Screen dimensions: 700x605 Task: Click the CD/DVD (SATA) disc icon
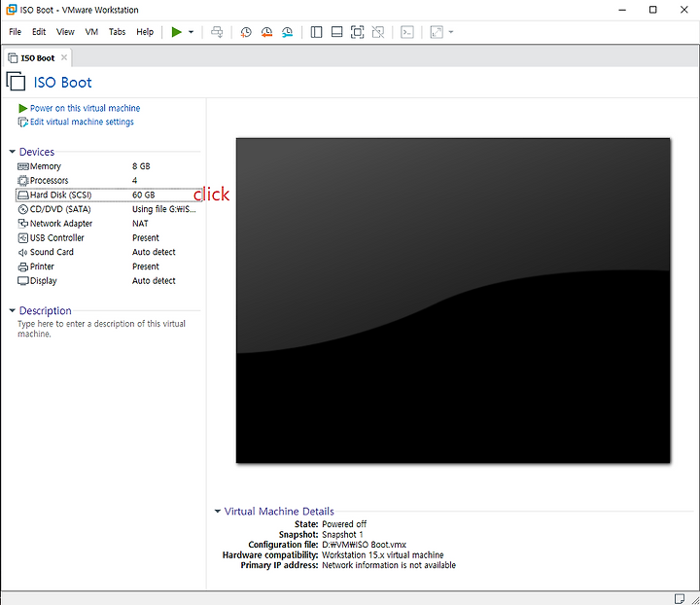coord(23,209)
